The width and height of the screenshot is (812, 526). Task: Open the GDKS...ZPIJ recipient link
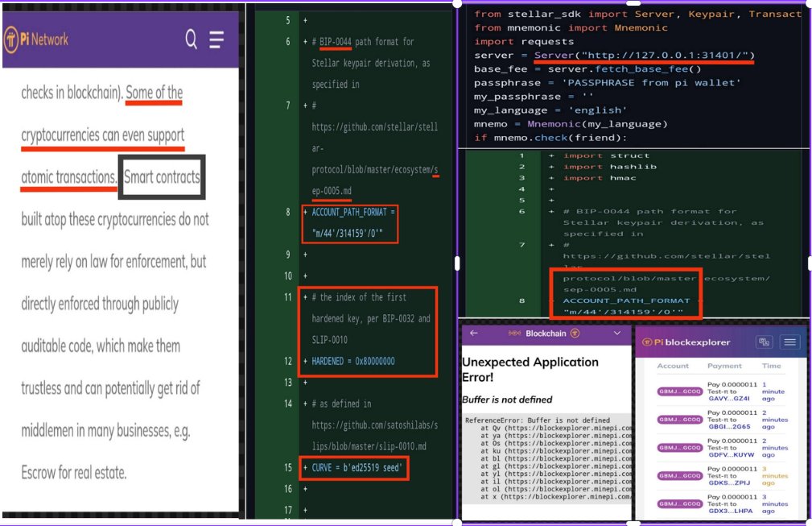(x=729, y=483)
